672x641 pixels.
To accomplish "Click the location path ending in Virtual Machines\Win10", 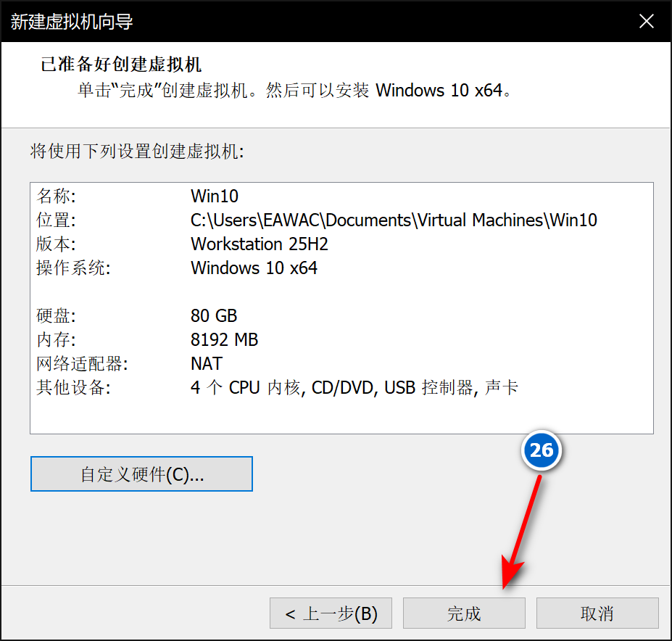I will [394, 220].
